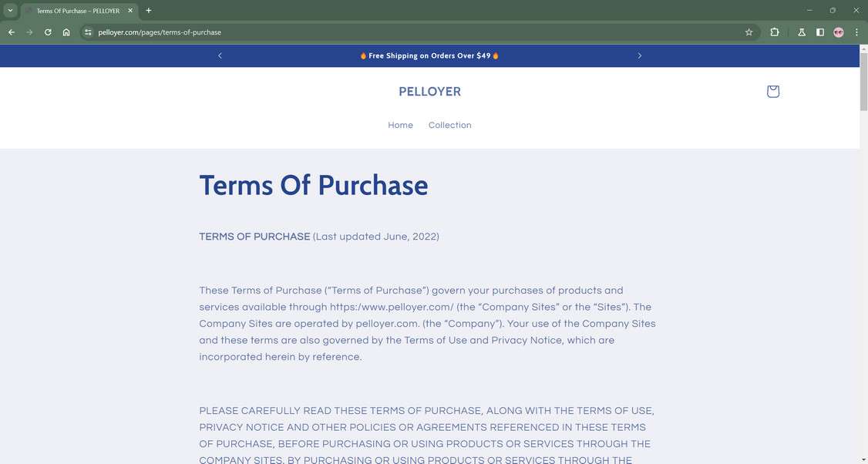This screenshot has height=464, width=868.
Task: Reload the current page
Action: click(47, 32)
